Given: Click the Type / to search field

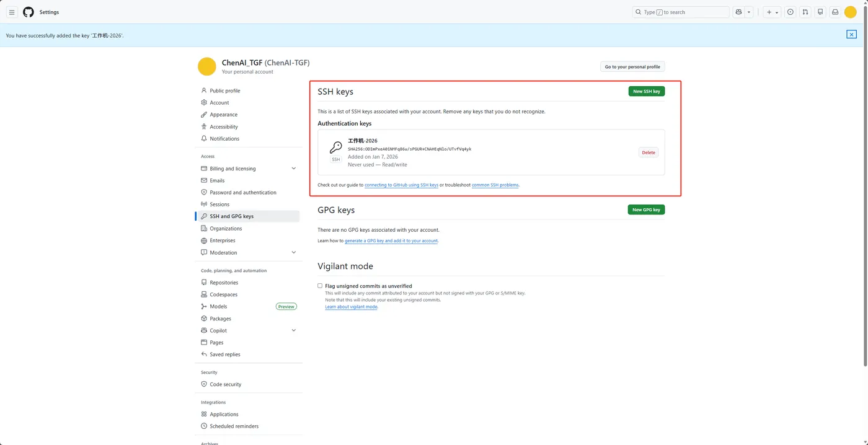Looking at the screenshot, I should pos(681,12).
